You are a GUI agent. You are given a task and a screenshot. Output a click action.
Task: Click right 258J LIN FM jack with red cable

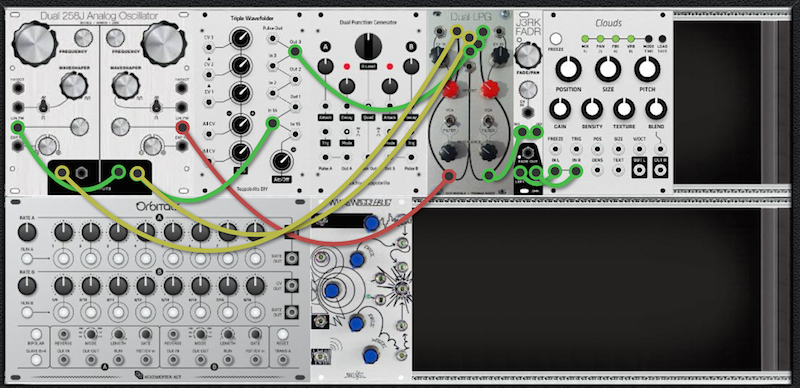tap(182, 127)
